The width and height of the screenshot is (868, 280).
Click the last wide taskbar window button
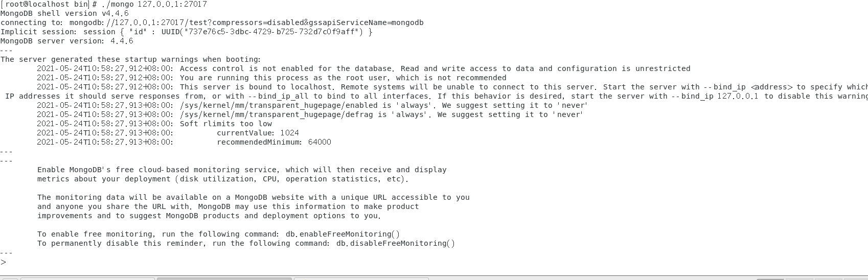click(x=361, y=278)
